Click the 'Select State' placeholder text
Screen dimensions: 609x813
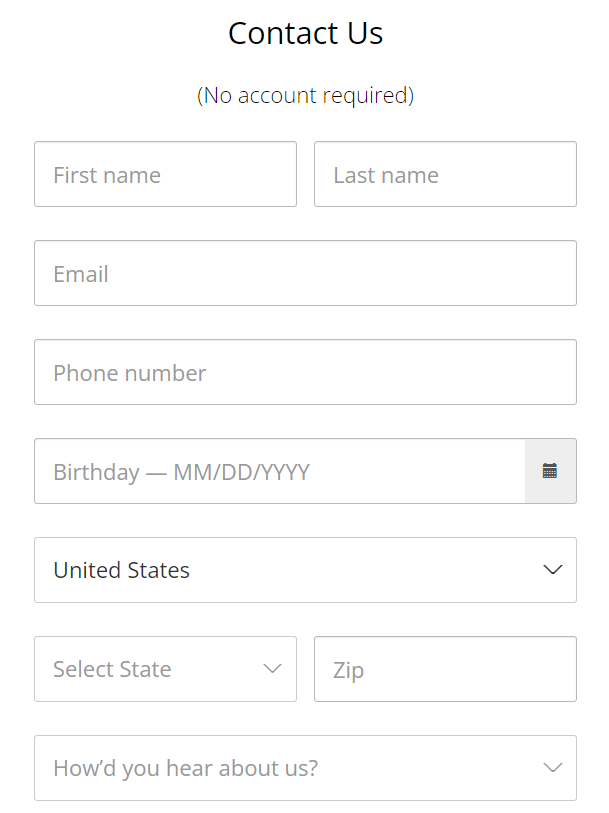coord(112,669)
